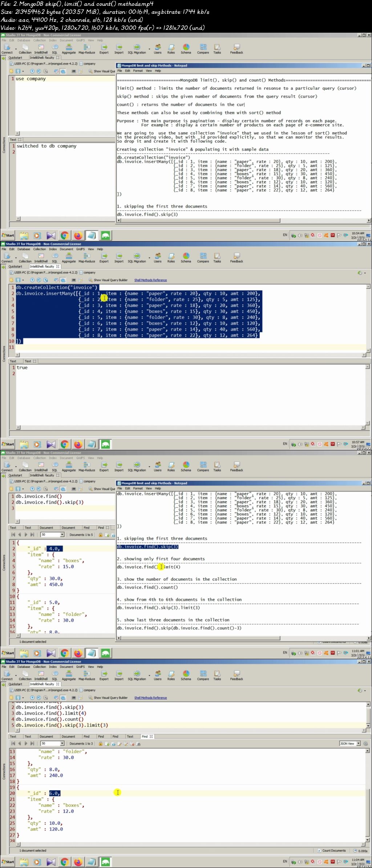The width and height of the screenshot is (372, 868).
Task: Open save options arrow in 10:57 AM frame
Action: 23,280
